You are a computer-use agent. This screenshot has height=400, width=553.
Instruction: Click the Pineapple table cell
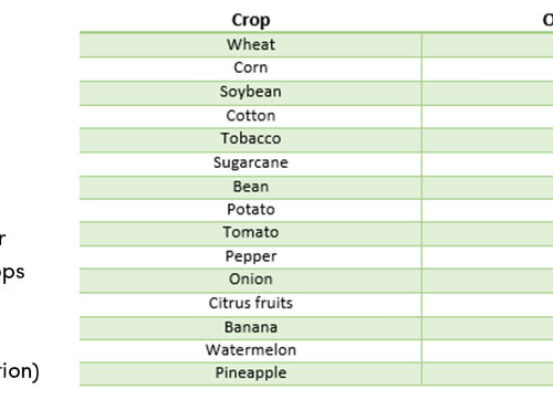[251, 374]
